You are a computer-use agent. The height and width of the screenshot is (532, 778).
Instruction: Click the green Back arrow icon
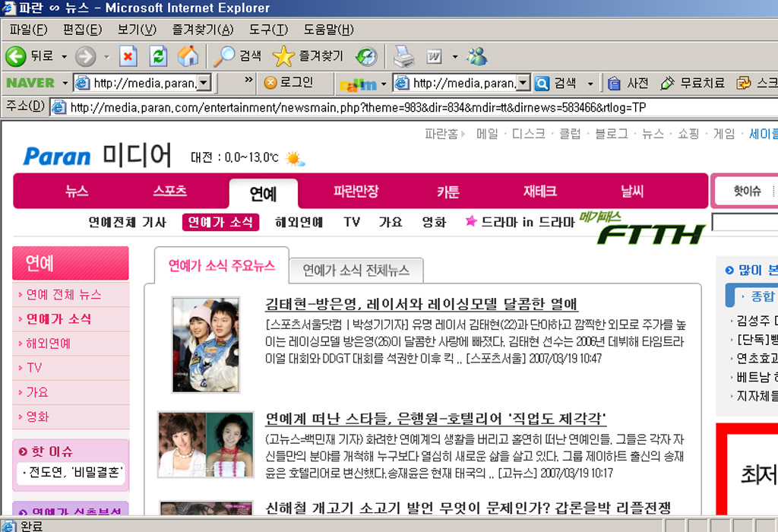click(x=16, y=56)
